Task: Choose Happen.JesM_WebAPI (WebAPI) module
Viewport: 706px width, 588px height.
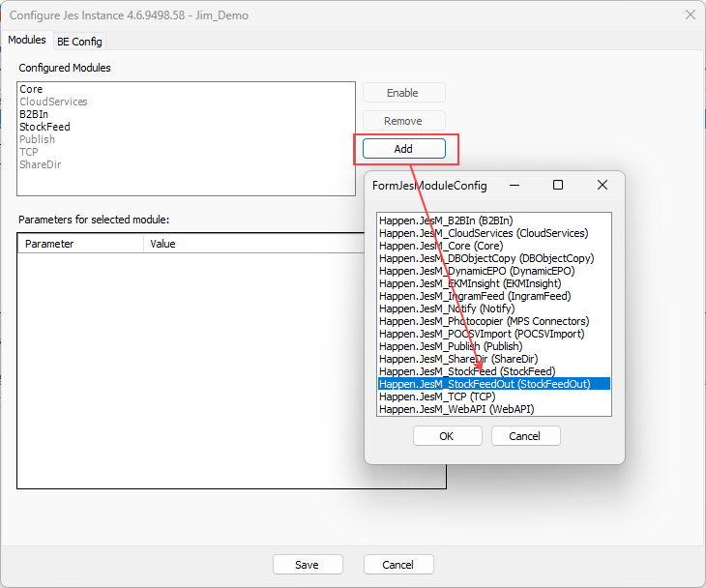Action: (x=494, y=409)
